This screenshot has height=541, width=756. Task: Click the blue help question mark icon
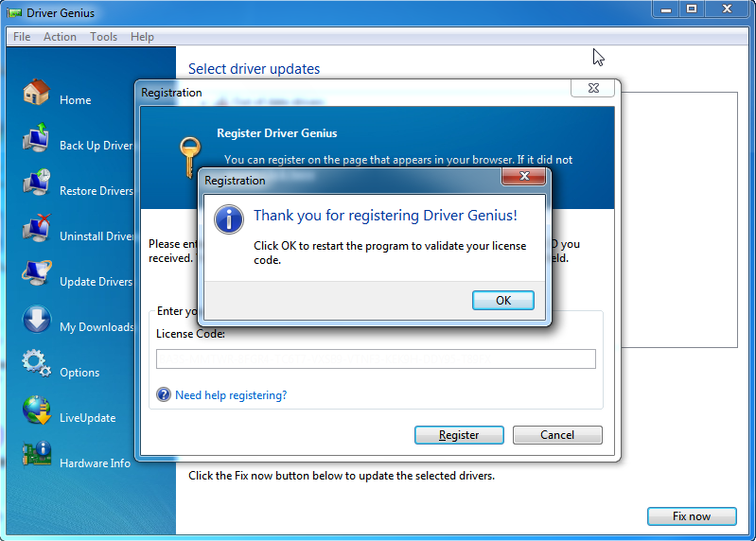tap(164, 394)
